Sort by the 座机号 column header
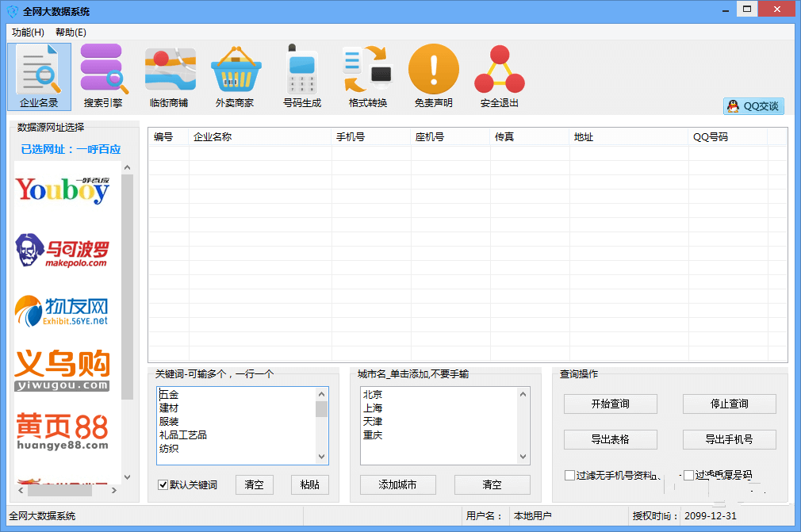Image resolution: width=801 pixels, height=532 pixels. pyautogui.click(x=450, y=137)
